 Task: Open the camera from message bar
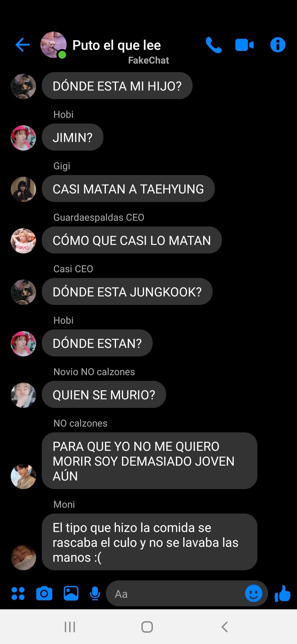click(44, 593)
